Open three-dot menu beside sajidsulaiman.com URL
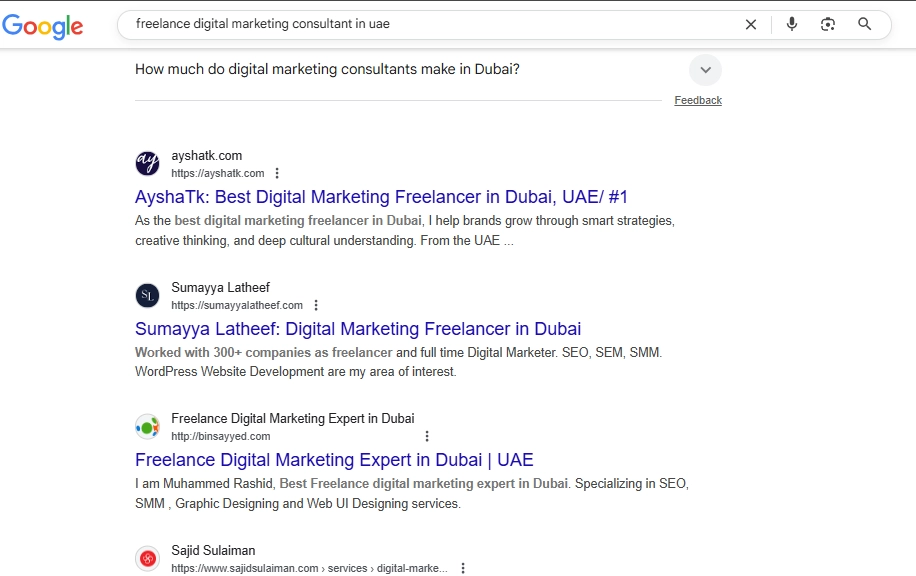This screenshot has height=576, width=916. (463, 568)
